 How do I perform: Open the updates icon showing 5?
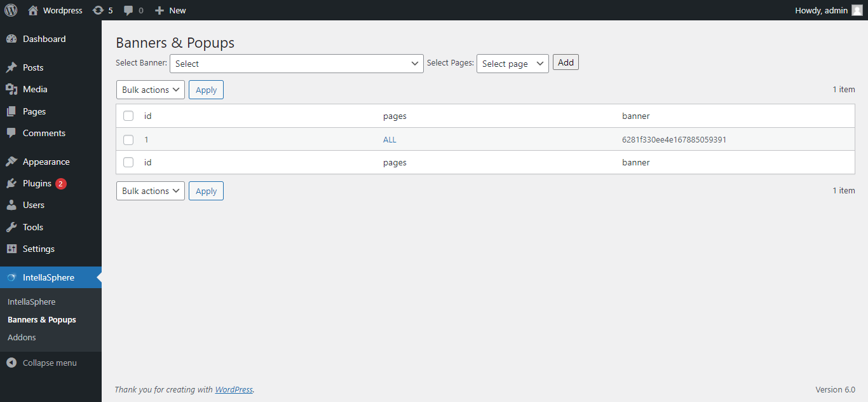click(x=98, y=10)
